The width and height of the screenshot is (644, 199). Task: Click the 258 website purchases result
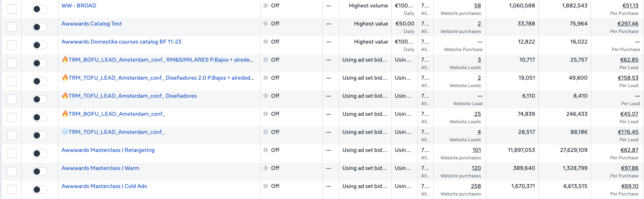(476, 186)
